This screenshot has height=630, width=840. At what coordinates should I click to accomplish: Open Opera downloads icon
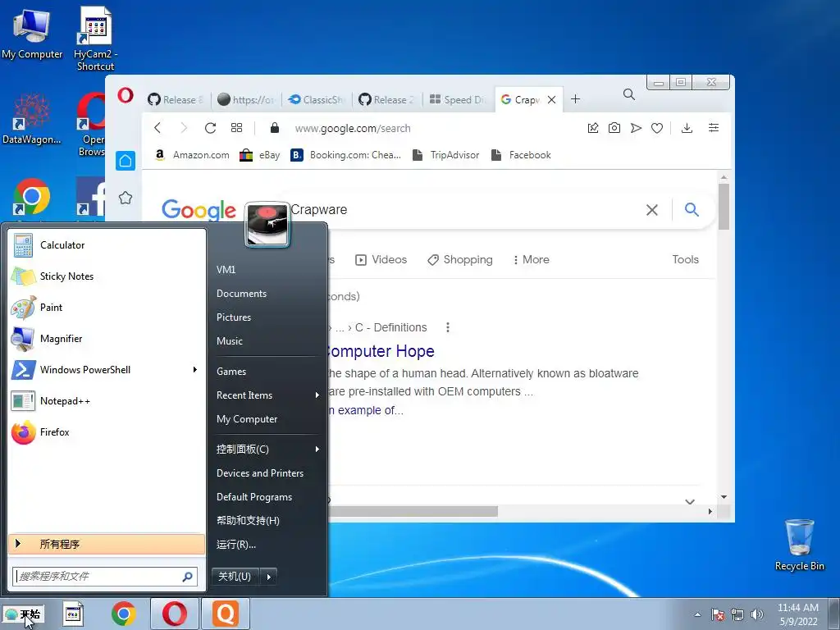(687, 128)
